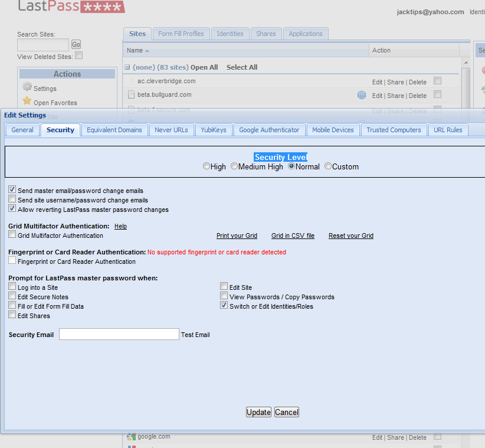Collapse the (none) group of 83 sites
This screenshot has height=448, width=485.
coord(127,67)
